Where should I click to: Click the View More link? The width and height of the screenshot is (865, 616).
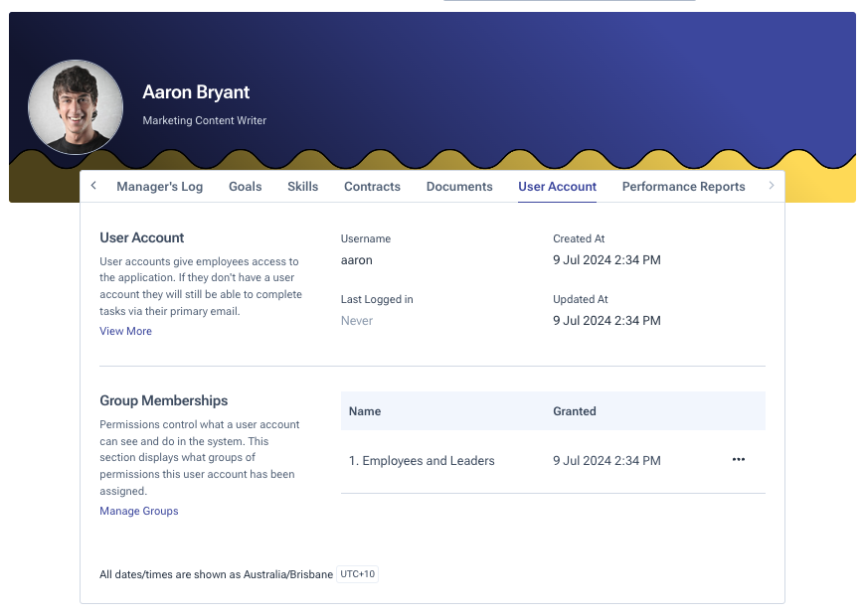pos(125,332)
